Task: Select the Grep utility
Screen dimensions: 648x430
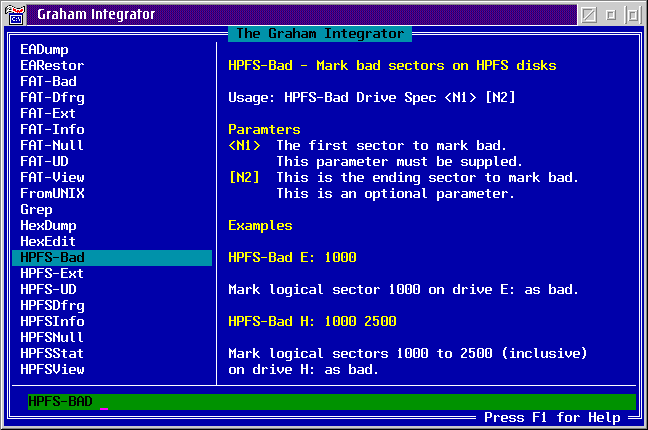Action: pos(36,209)
